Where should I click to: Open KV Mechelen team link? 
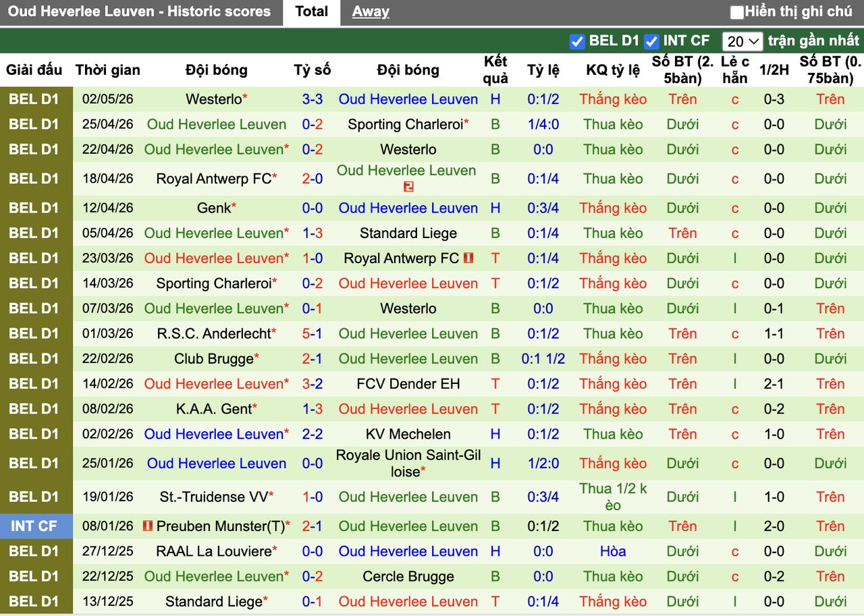pos(408,434)
